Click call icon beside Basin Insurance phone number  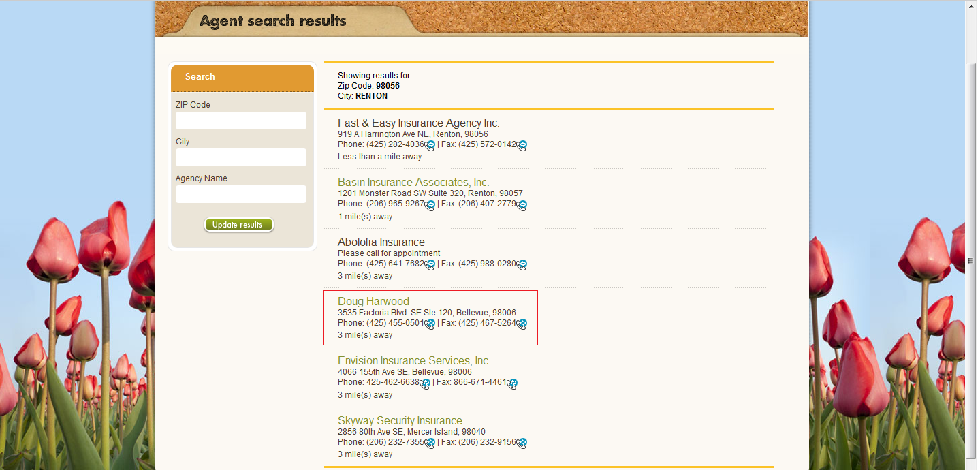(x=430, y=205)
